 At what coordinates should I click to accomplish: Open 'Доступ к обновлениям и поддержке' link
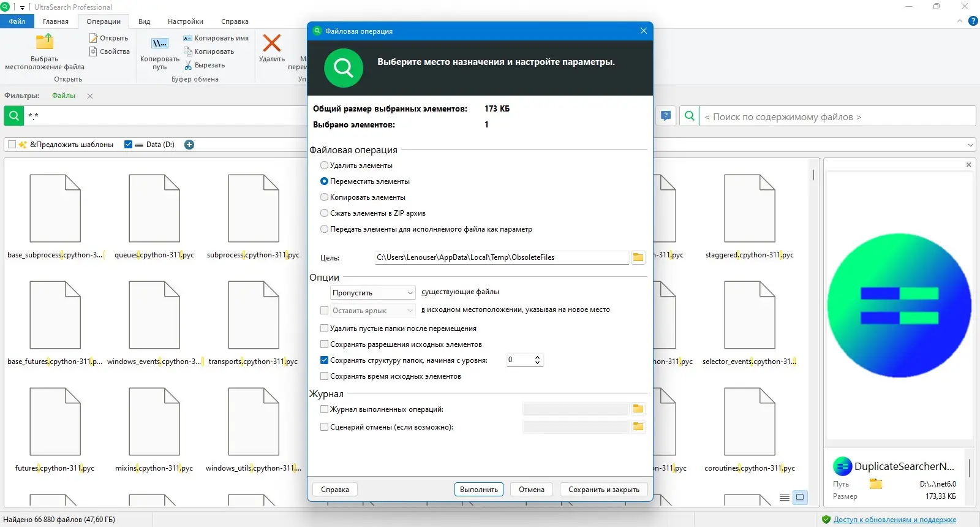click(x=895, y=520)
